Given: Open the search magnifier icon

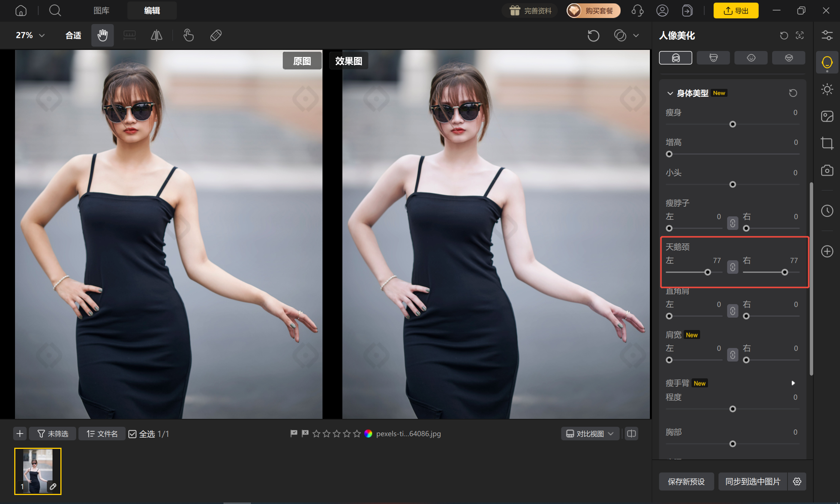Looking at the screenshot, I should point(55,10).
